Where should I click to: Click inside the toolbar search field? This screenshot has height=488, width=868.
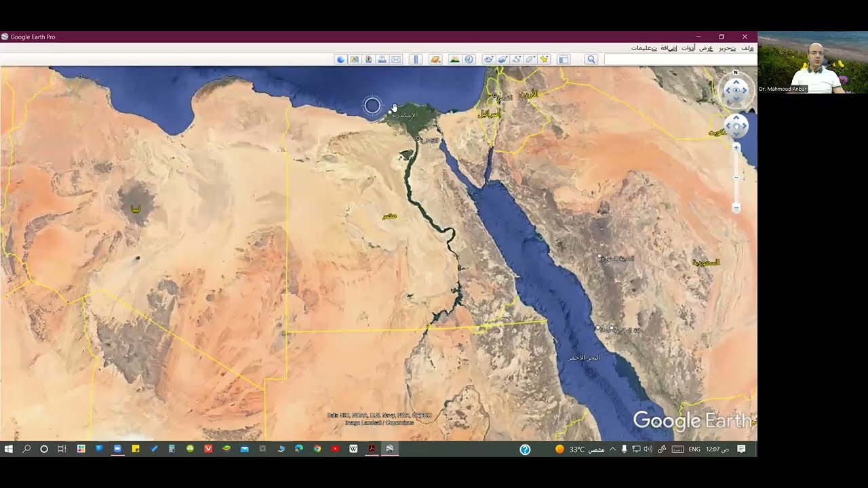click(679, 60)
